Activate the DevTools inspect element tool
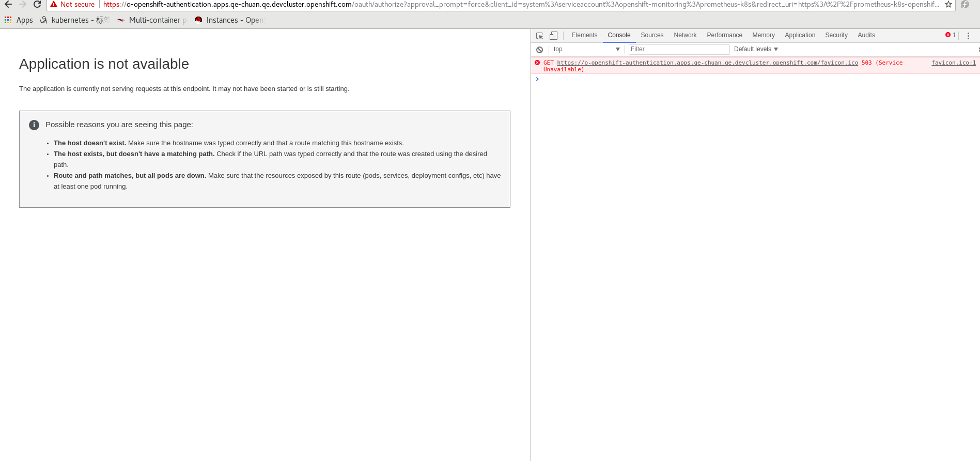Screen dimensions: 980x461 pyautogui.click(x=539, y=36)
